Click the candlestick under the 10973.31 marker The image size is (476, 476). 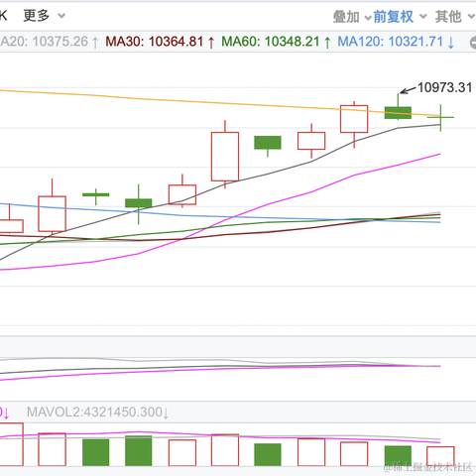pos(398,112)
